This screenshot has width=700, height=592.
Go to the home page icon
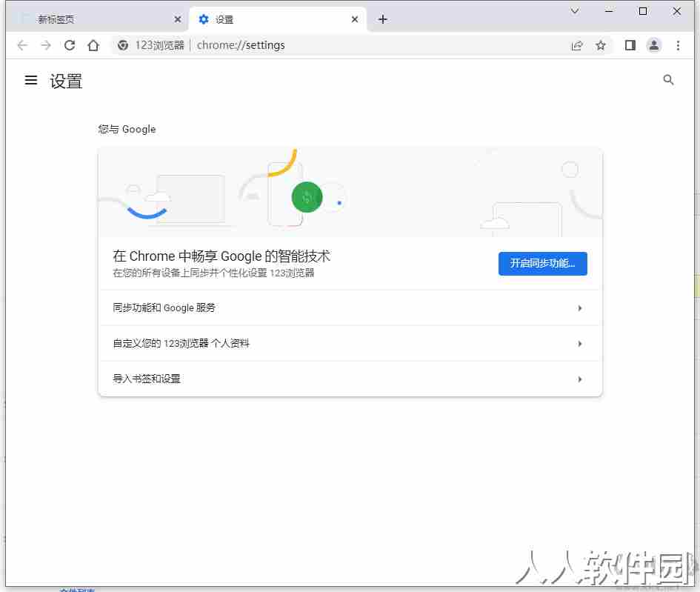point(93,45)
